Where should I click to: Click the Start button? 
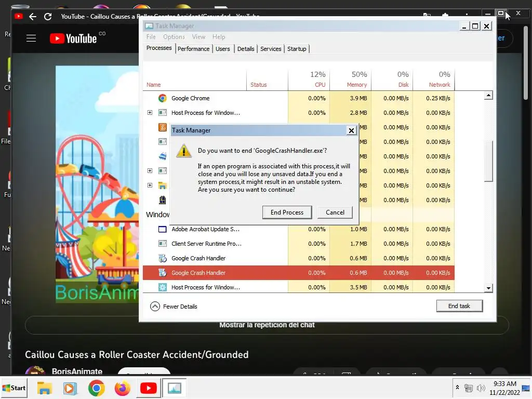14,388
